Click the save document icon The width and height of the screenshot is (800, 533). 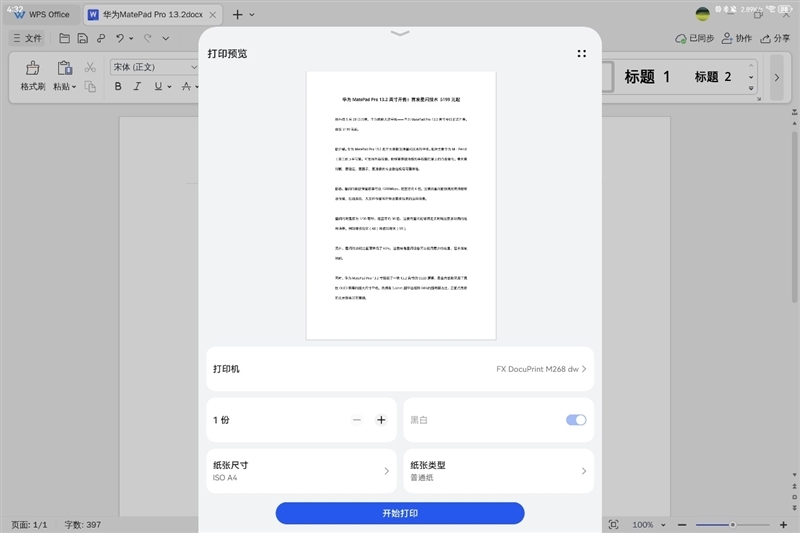pyautogui.click(x=82, y=38)
